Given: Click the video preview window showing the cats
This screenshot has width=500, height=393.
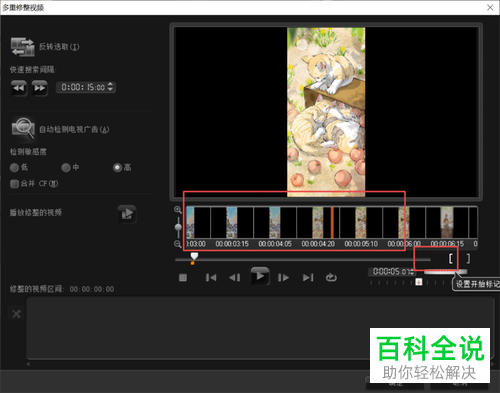Looking at the screenshot, I should coord(326,112).
